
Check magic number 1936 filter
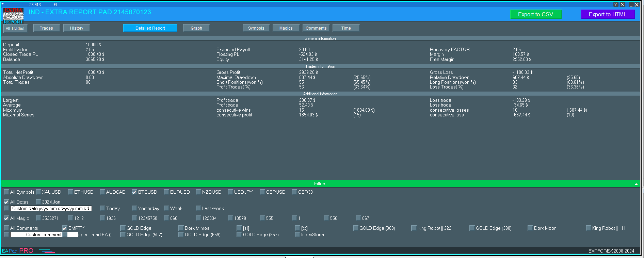102,218
